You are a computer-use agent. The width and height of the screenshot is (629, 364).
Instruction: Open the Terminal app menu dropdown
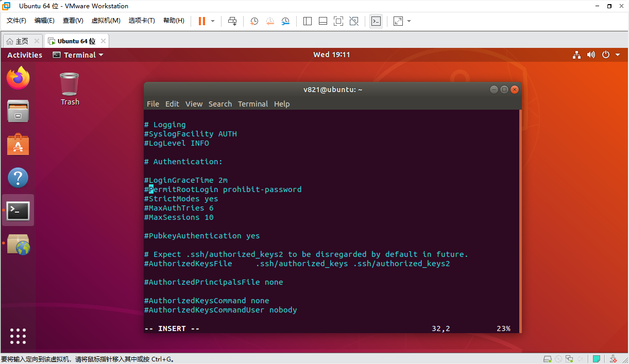[x=78, y=55]
